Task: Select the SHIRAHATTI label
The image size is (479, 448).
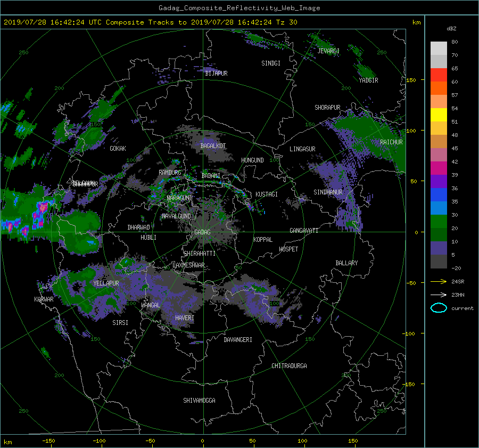Action: click(200, 254)
